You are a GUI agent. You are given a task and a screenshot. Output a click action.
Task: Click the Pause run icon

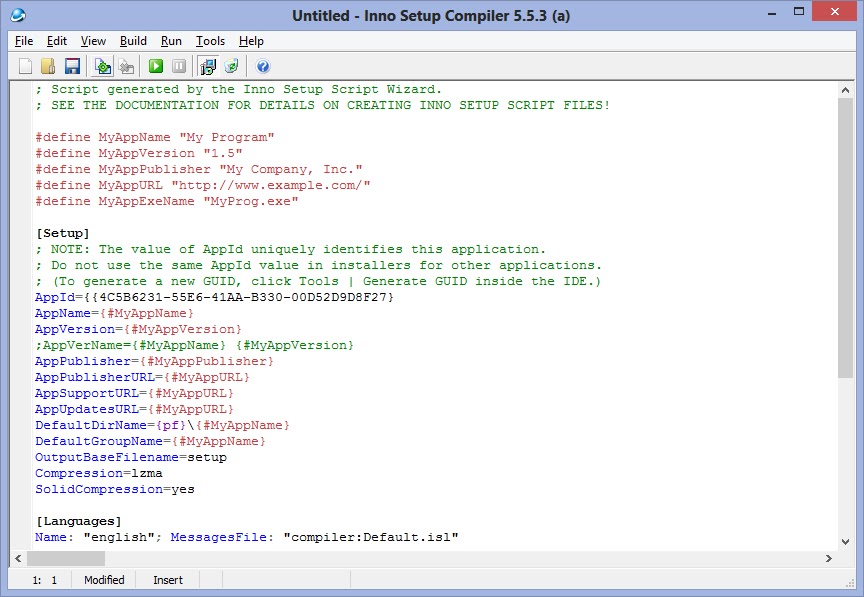coord(179,66)
